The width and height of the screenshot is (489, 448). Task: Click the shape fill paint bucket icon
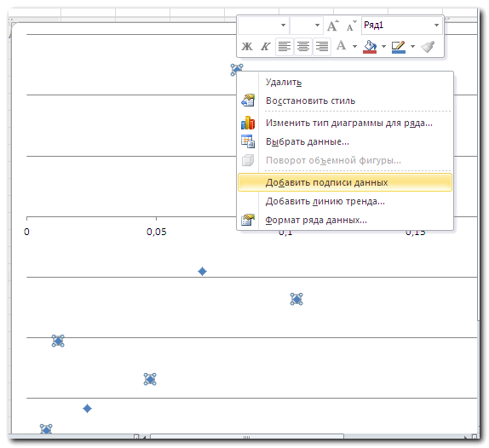coord(370,47)
